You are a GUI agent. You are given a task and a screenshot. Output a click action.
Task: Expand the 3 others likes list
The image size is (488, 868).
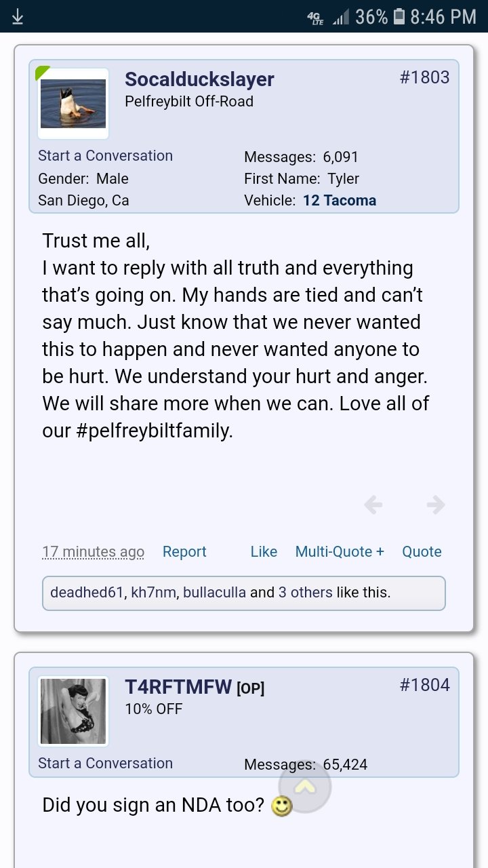click(305, 593)
